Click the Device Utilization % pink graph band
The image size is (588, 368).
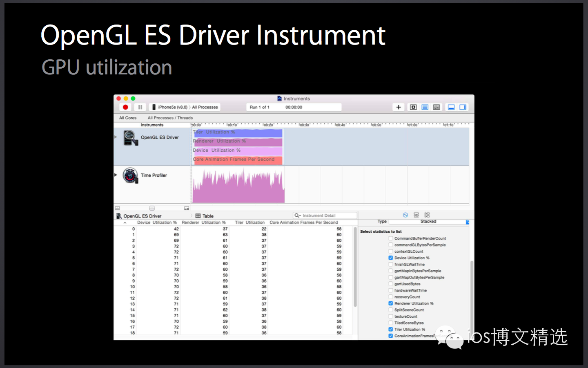click(238, 151)
